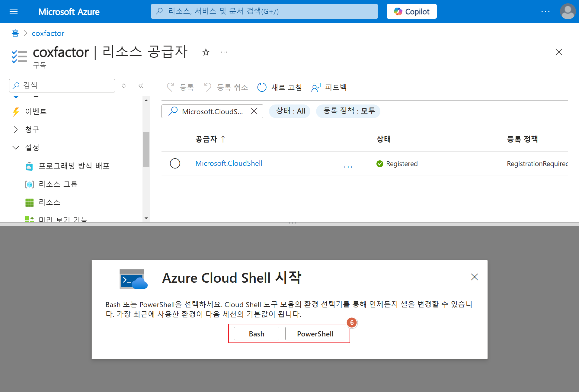Open Copilot
This screenshot has height=392, width=579.
tap(411, 11)
